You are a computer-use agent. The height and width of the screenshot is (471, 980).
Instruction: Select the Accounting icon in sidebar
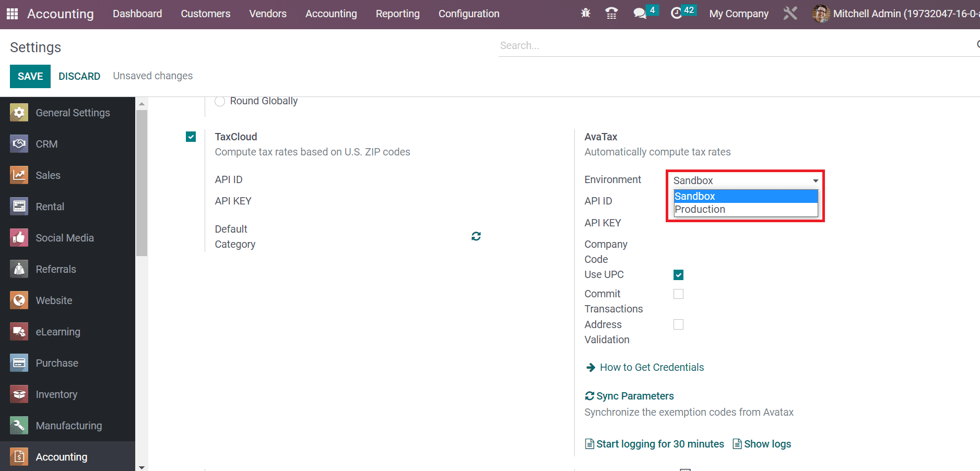click(x=19, y=457)
